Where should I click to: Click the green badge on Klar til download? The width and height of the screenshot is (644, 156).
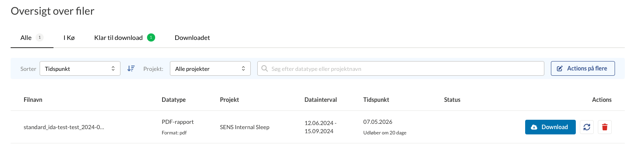[151, 37]
